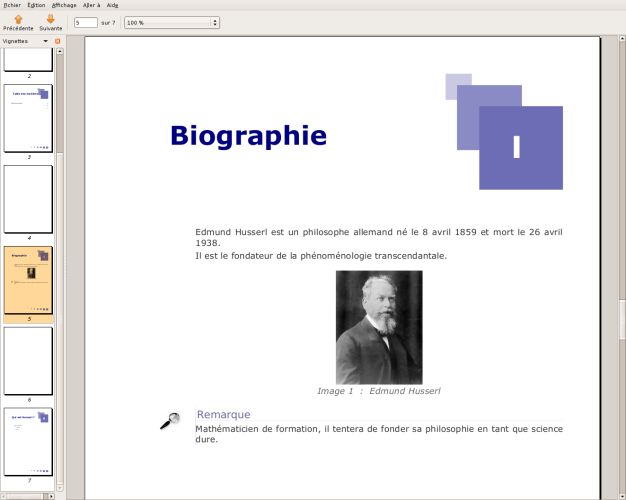Open the Affichage menu
This screenshot has width=626, height=500.
coord(63,5)
